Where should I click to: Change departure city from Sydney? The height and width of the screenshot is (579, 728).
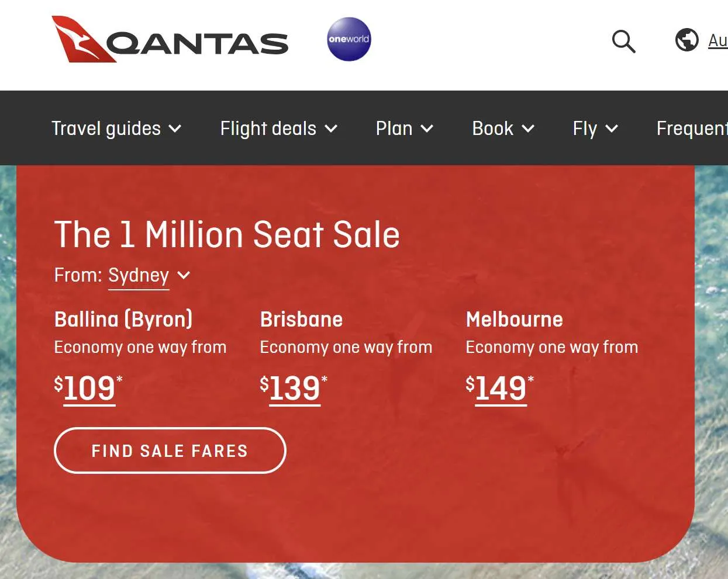click(x=139, y=275)
